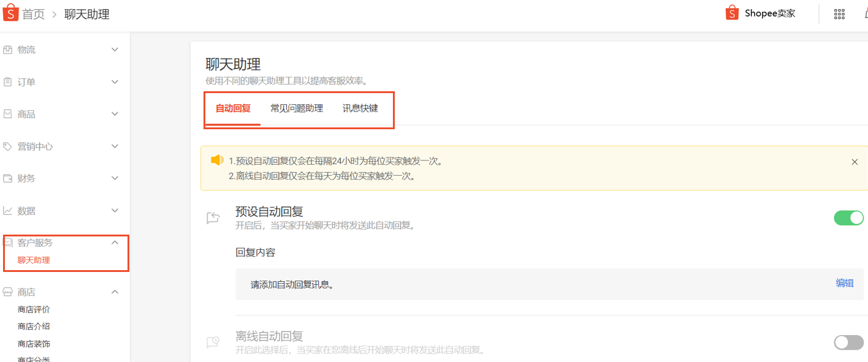Expand the 数据 menu chevron
This screenshot has height=362, width=868.
(x=115, y=211)
